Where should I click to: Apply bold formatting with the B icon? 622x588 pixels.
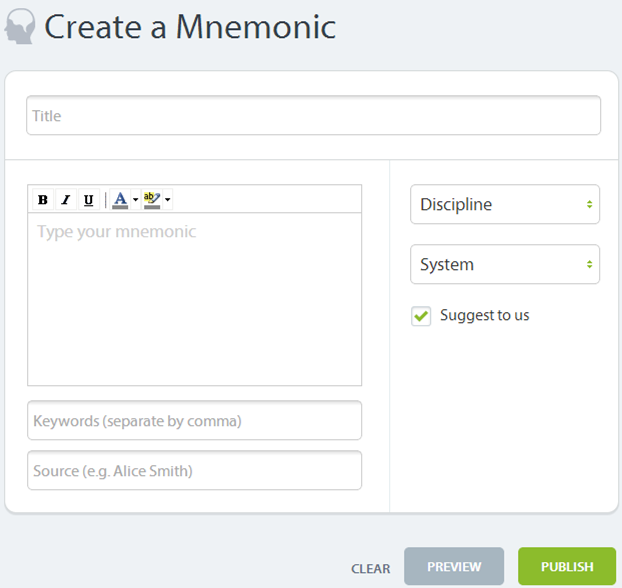43,200
